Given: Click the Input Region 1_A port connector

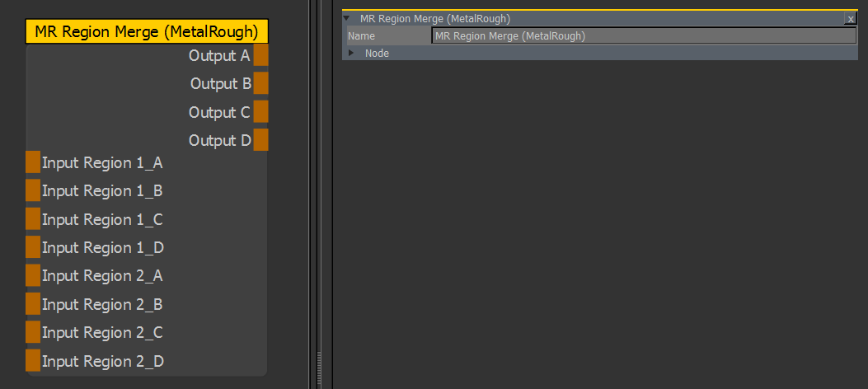Looking at the screenshot, I should (33, 162).
